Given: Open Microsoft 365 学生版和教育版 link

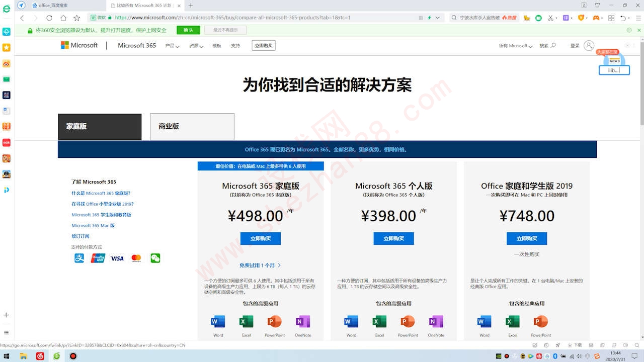Looking at the screenshot, I should [102, 215].
